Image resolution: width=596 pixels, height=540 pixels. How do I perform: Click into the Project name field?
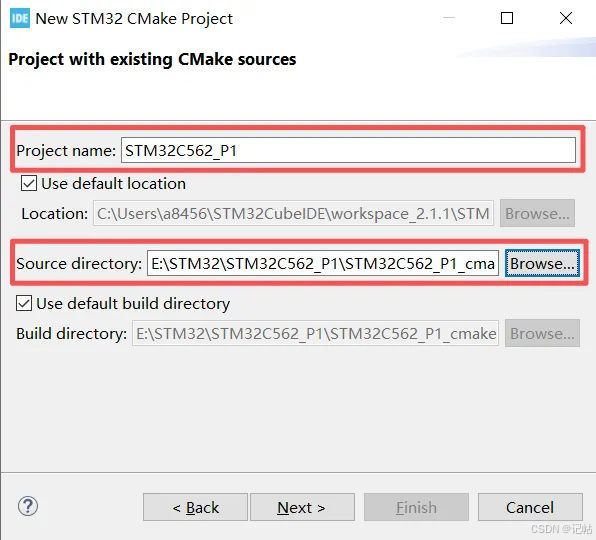[x=348, y=150]
